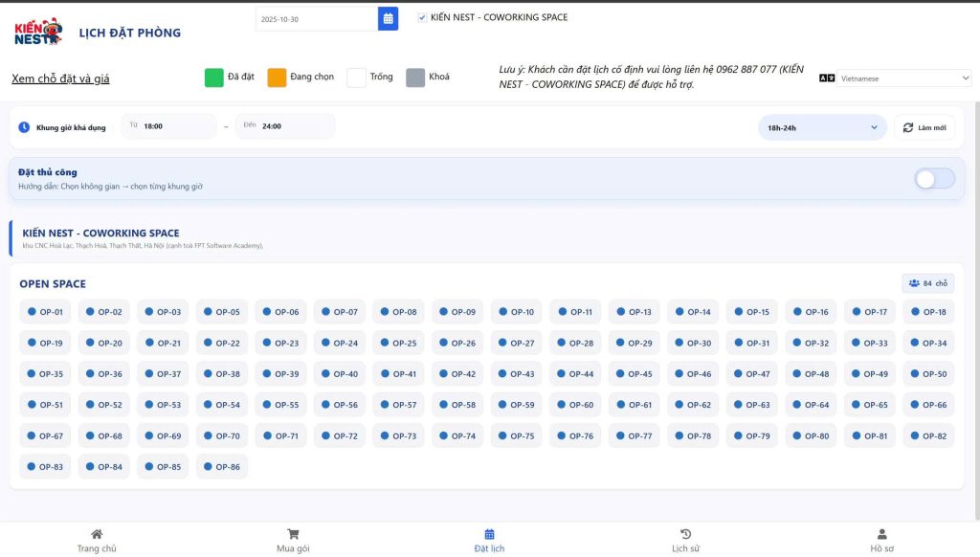Open the calendar date picker icon

[x=389, y=19]
